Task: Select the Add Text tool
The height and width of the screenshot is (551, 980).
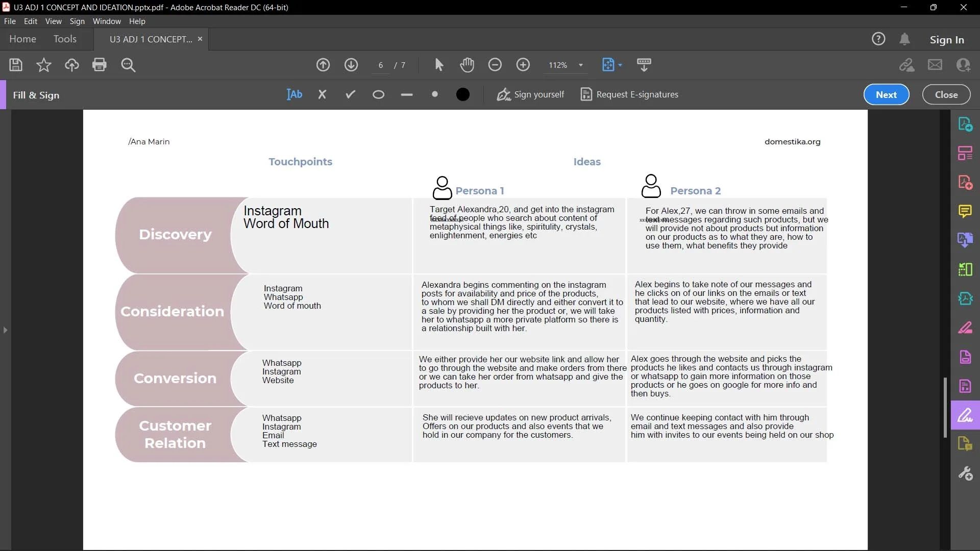Action: (295, 94)
